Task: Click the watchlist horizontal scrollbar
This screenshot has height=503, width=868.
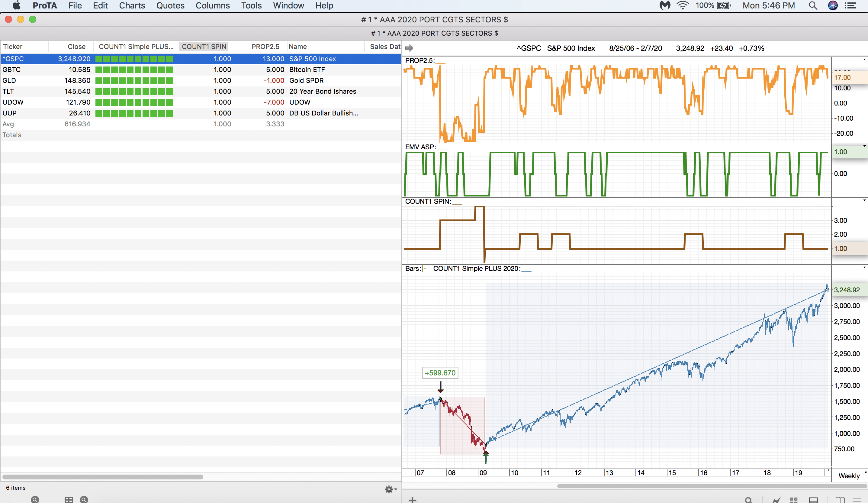Action: (x=103, y=477)
